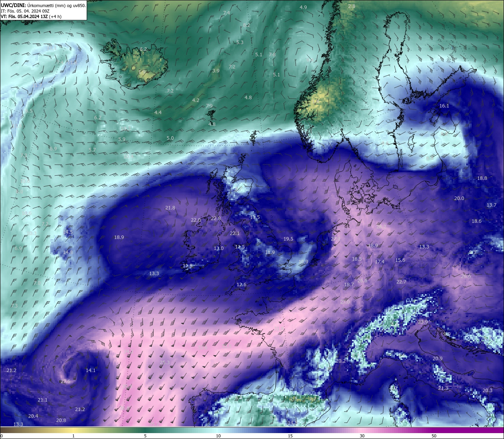Click the 10 tick on the color scale
The width and height of the screenshot is (504, 439).
[218, 436]
